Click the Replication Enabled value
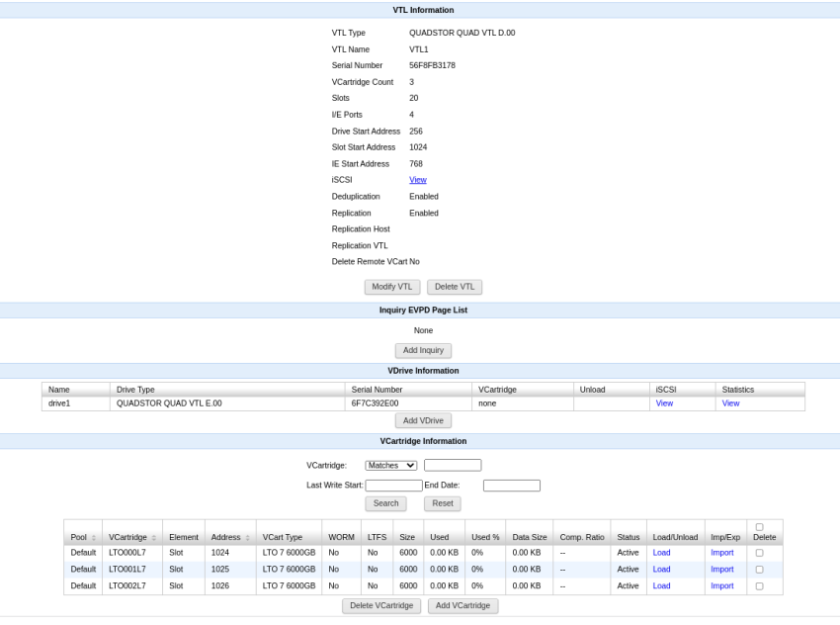 click(x=424, y=213)
